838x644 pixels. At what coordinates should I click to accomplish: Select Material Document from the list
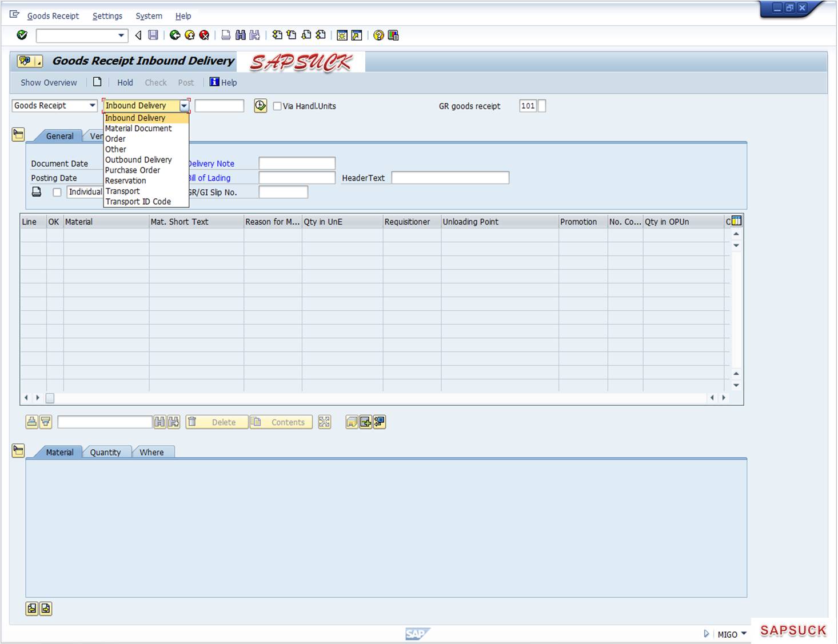(x=138, y=129)
